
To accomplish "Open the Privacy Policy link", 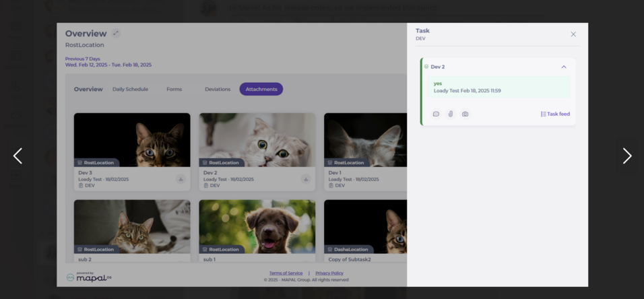I will (x=329, y=273).
